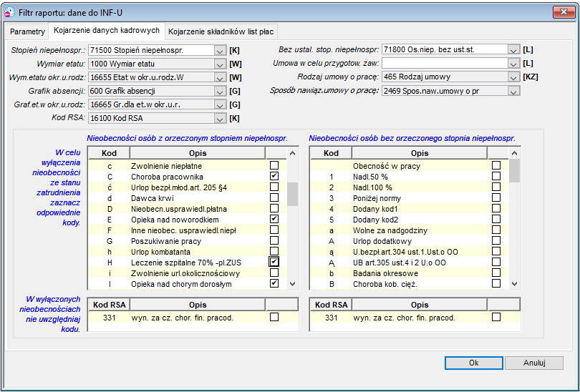
Task: Click Kod column header in left absences table
Action: click(109, 153)
